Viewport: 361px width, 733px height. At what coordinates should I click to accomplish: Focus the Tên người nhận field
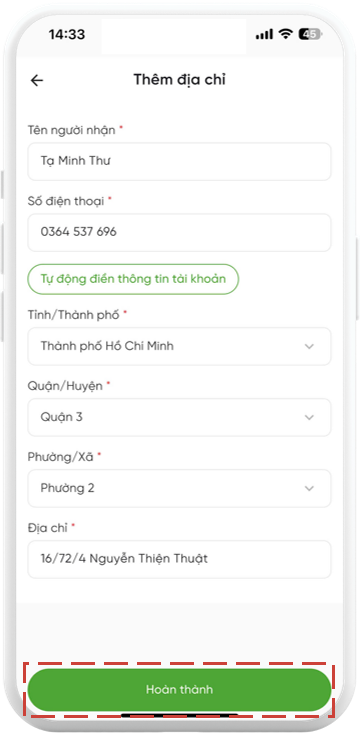(x=180, y=162)
